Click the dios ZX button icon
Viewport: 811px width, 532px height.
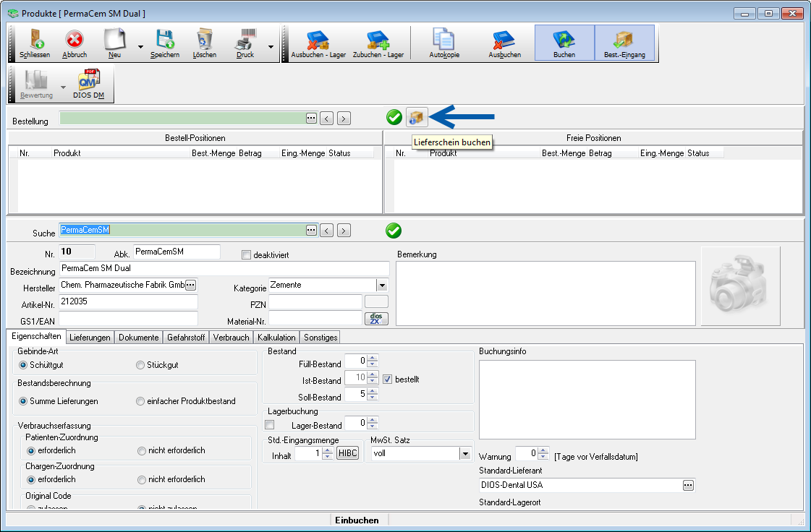click(x=376, y=319)
